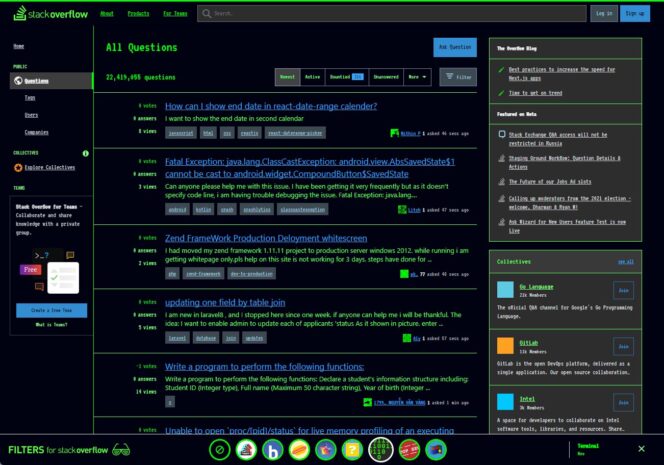Join the Intel collective
The image size is (664, 465).
pyautogui.click(x=623, y=402)
